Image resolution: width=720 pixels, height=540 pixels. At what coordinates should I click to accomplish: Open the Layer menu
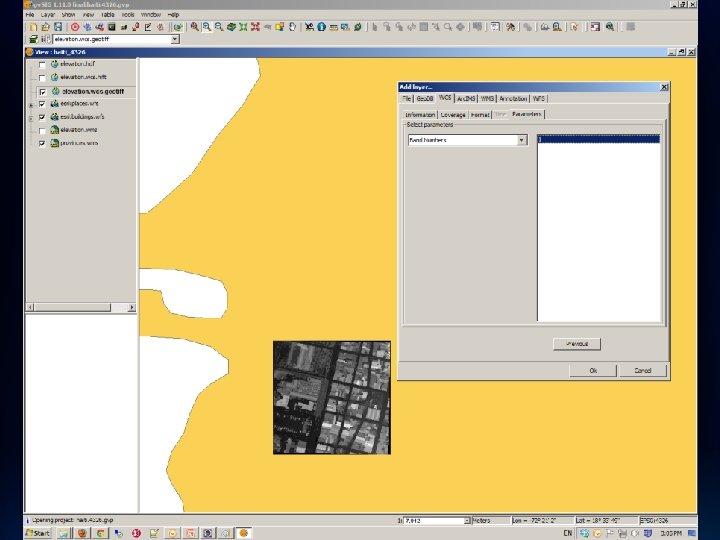(48, 15)
